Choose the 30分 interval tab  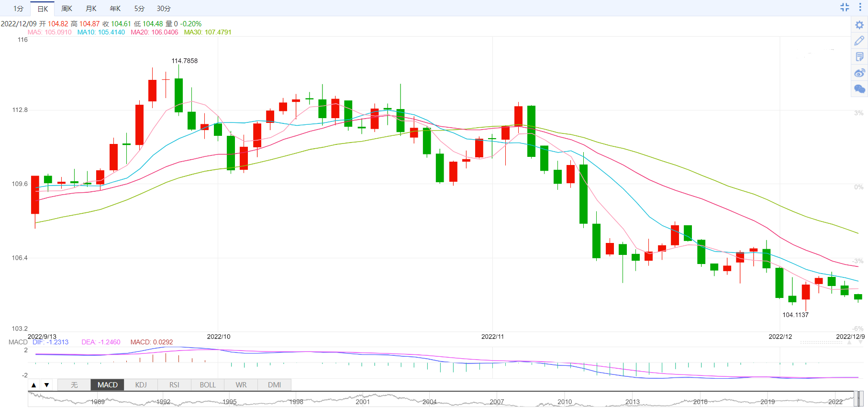[x=164, y=9]
